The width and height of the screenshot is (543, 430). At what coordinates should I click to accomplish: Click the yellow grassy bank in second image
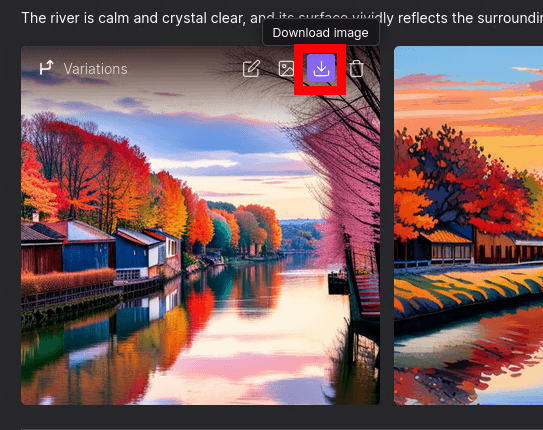(468, 293)
